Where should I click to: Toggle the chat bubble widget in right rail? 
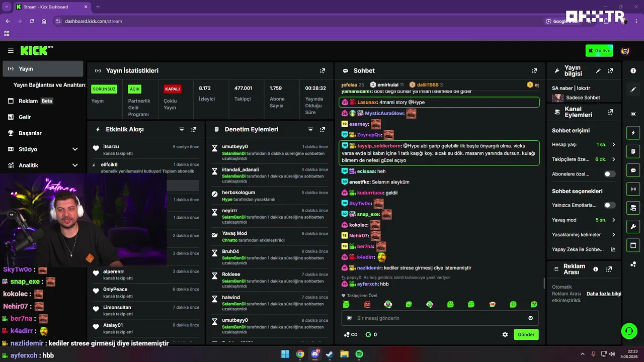pyautogui.click(x=633, y=170)
